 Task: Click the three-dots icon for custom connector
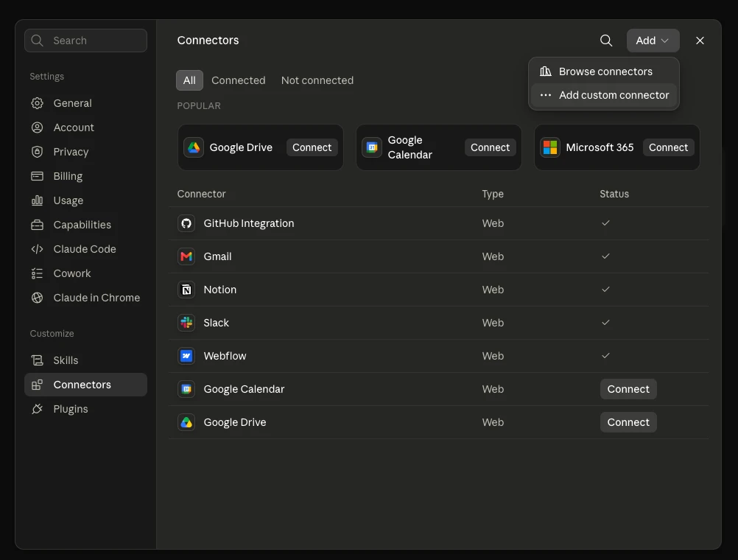[546, 95]
